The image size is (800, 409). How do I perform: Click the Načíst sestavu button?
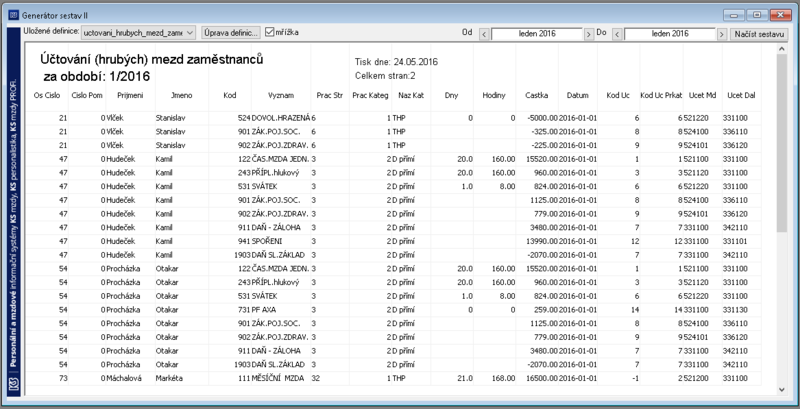pos(759,34)
